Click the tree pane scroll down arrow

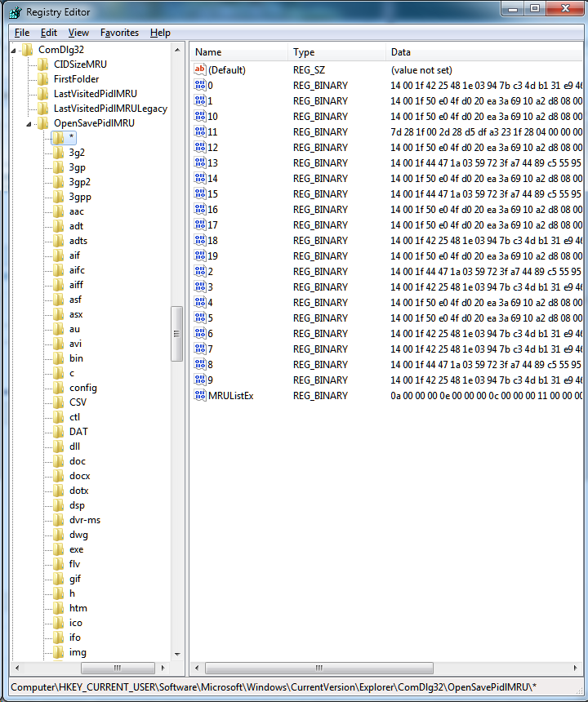click(177, 654)
